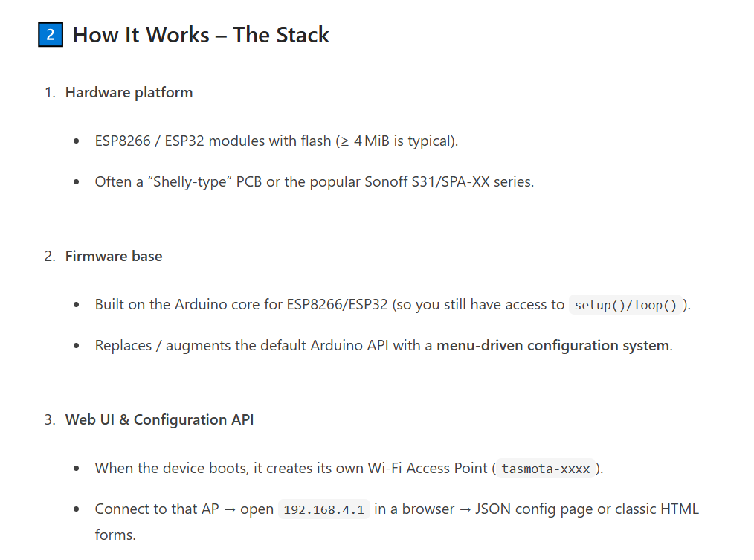This screenshot has height=560, width=754.
Task: Click the blue number 2 badge icon
Action: [x=50, y=35]
